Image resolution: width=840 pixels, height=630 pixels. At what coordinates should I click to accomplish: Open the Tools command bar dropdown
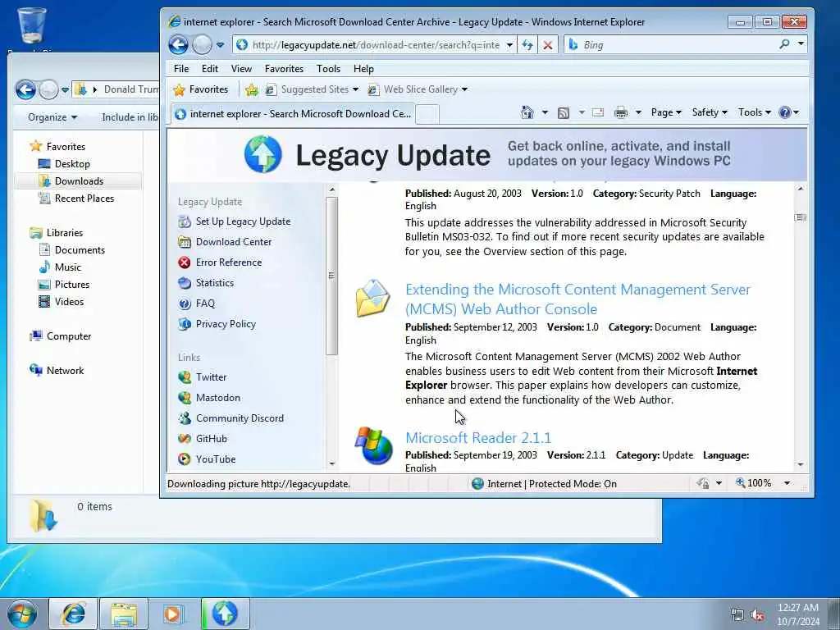[755, 112]
